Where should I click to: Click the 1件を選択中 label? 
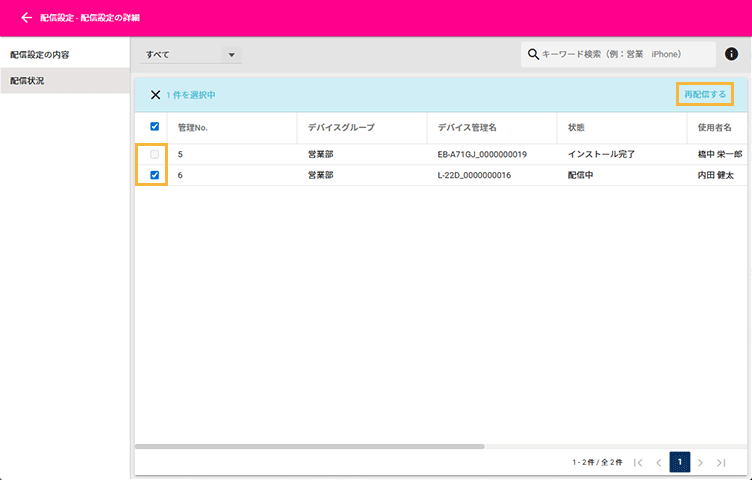coord(190,95)
